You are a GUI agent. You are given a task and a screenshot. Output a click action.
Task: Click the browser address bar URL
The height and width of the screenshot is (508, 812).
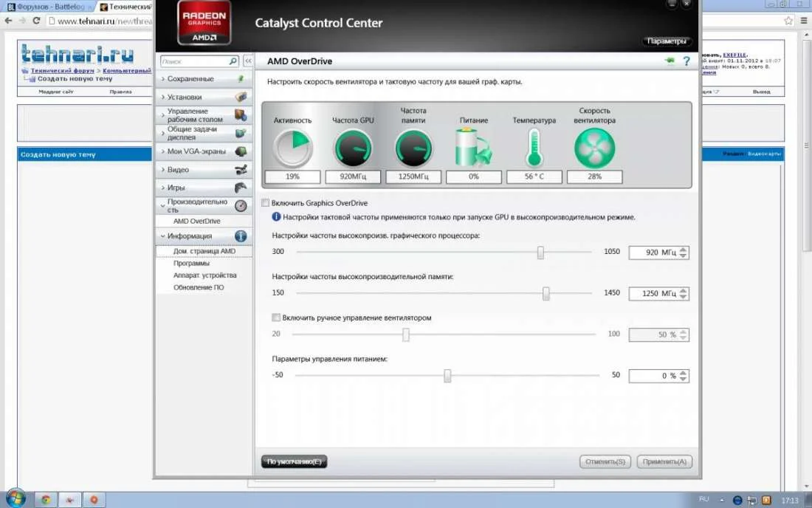tap(103, 21)
